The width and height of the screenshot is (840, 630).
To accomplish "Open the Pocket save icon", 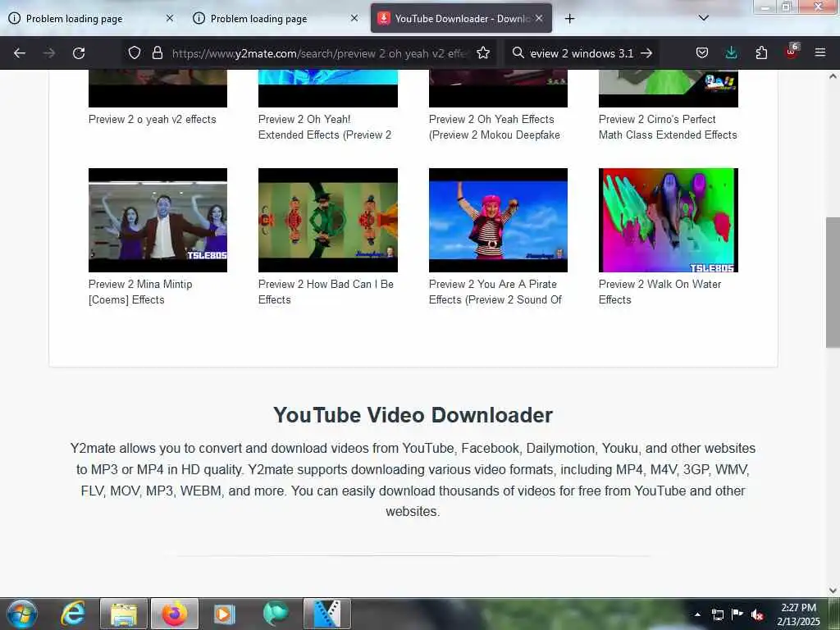I will click(702, 52).
